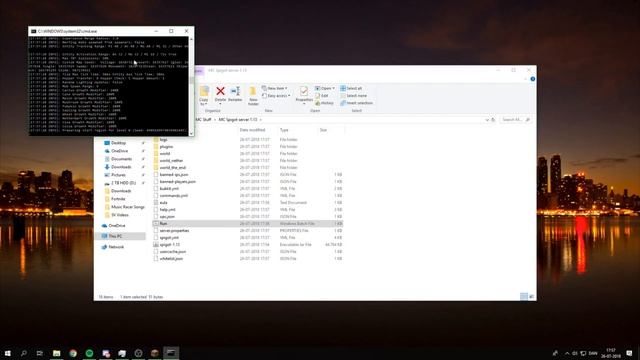Screen dimensions: 640x360
Task: Select Fortnite folder in navigation pane
Action: click(118, 199)
